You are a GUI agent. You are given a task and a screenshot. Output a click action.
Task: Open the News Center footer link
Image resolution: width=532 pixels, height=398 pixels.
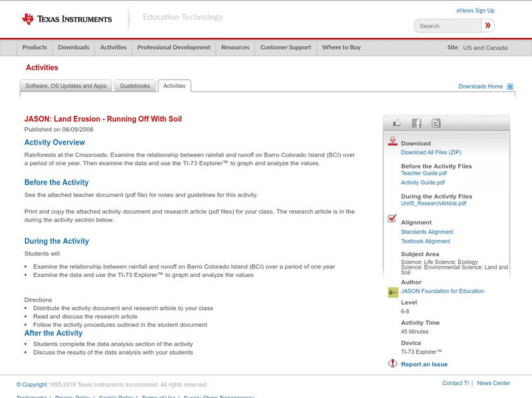coord(493,383)
